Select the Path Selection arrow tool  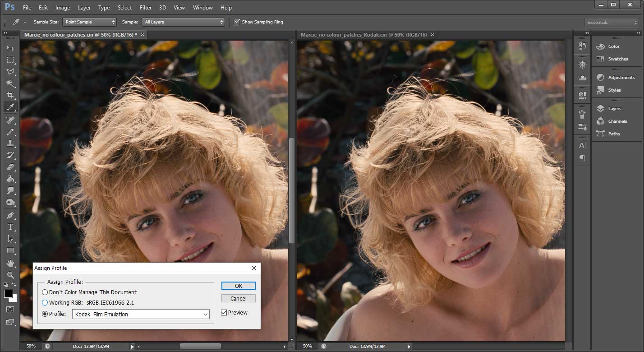tap(10, 239)
